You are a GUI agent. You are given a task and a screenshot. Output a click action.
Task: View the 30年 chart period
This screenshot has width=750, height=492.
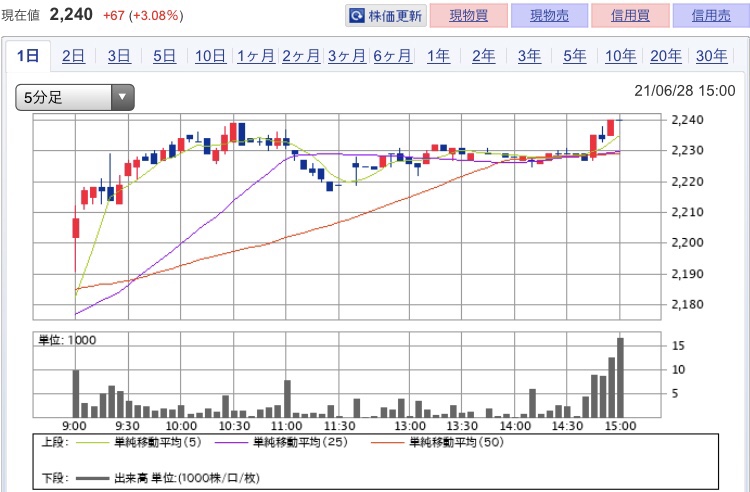pyautogui.click(x=711, y=56)
